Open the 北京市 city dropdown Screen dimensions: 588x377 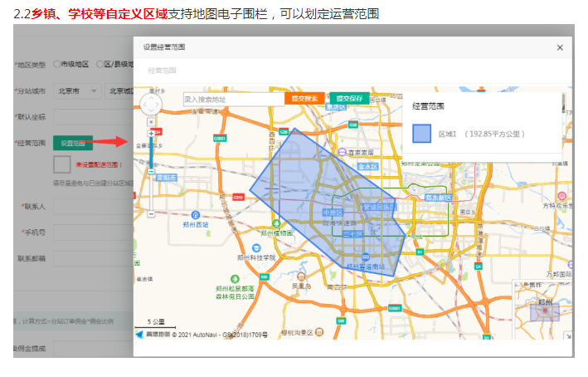[x=77, y=91]
